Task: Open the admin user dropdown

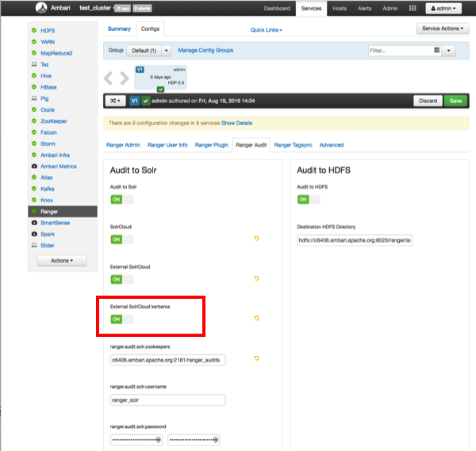Action: 443,9
